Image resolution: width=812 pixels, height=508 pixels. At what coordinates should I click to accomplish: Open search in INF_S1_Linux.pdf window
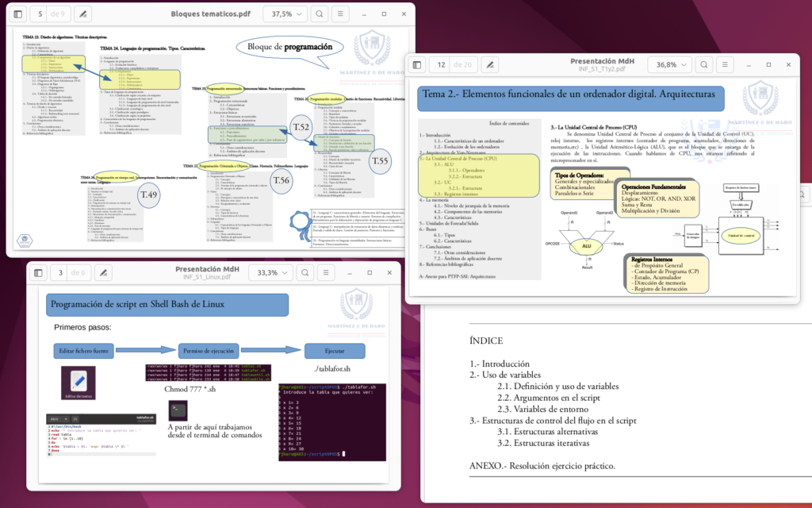pos(305,273)
